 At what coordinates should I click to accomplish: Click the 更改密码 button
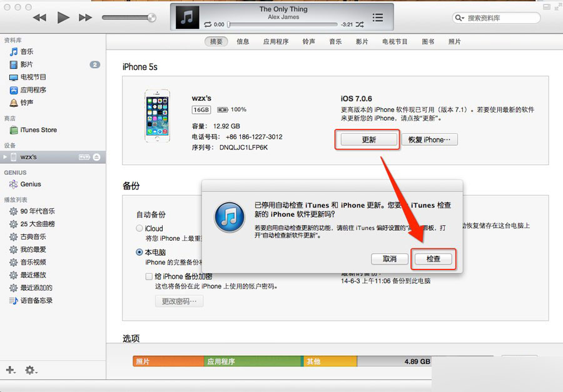pos(179,301)
